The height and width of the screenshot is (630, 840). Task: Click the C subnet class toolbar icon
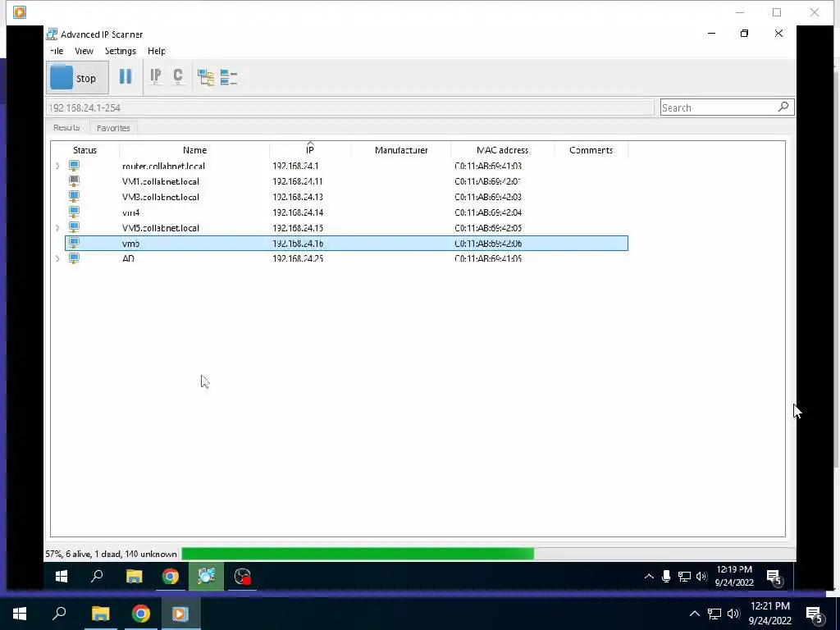(x=178, y=76)
